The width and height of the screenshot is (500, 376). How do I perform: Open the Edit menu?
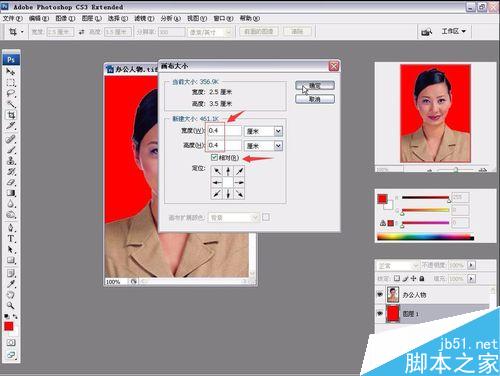point(39,18)
